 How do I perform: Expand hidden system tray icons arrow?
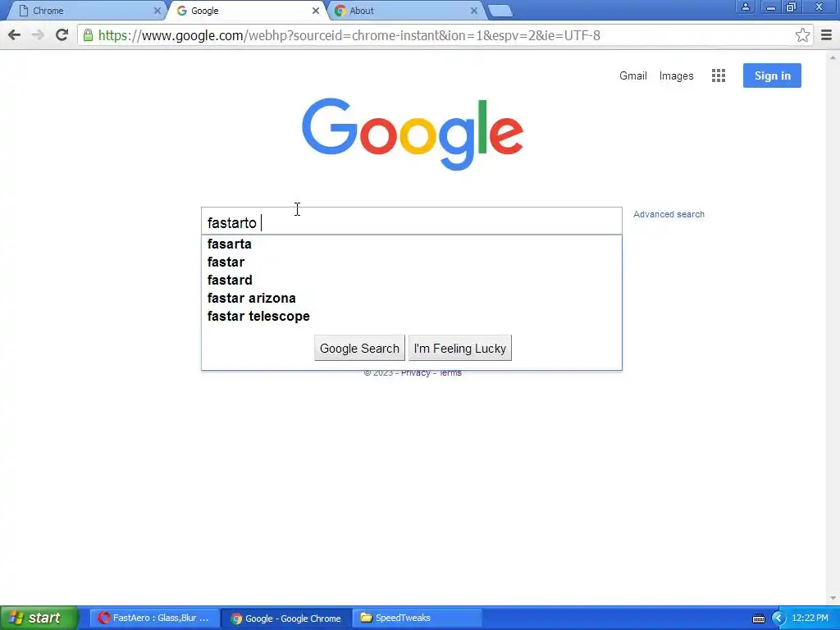coord(778,619)
